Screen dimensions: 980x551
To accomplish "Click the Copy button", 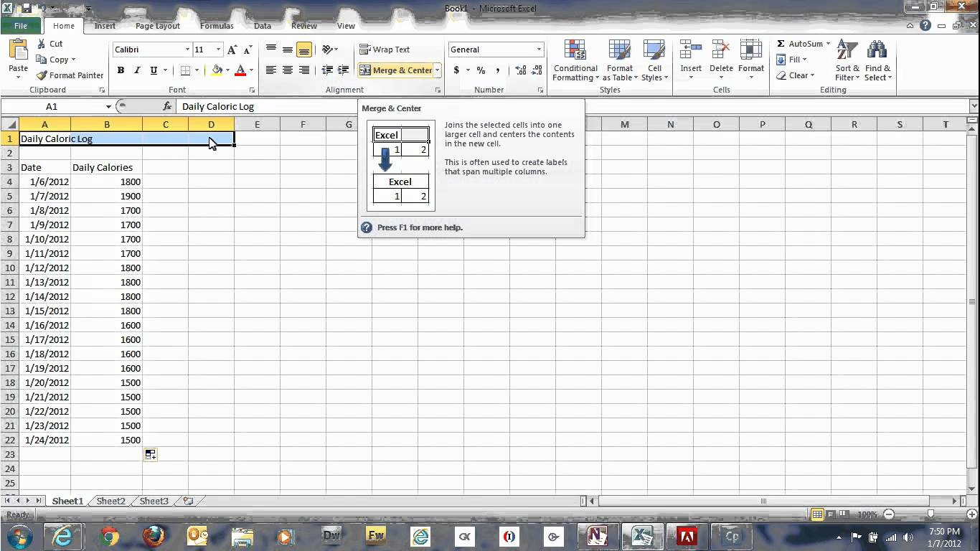I will pos(55,60).
